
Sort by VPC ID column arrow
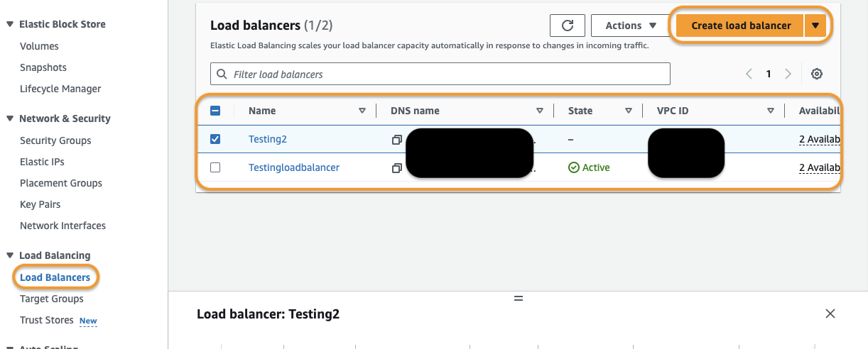point(771,111)
